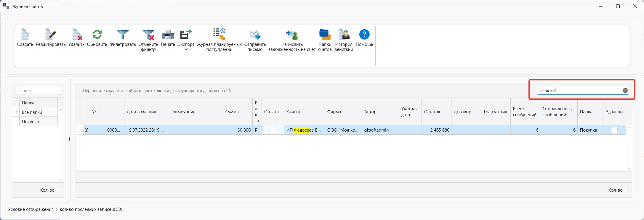
Task: Sort by the № column header
Action: tap(107, 112)
